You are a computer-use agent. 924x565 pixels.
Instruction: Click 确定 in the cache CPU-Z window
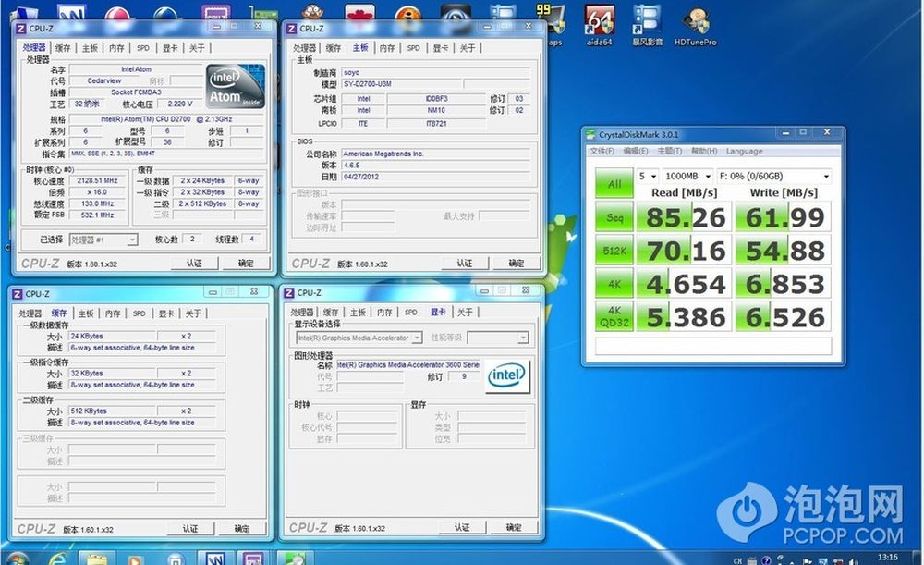pyautogui.click(x=242, y=528)
